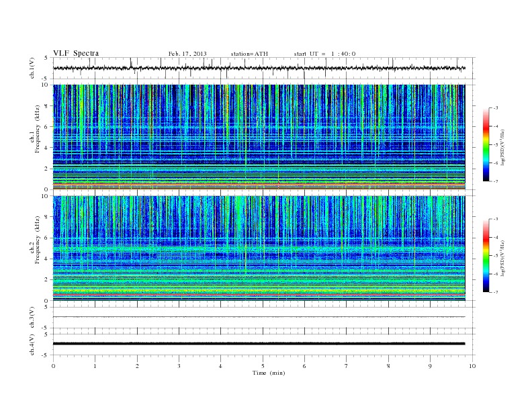Select the "Feb. 17, 2013" date text

point(187,54)
